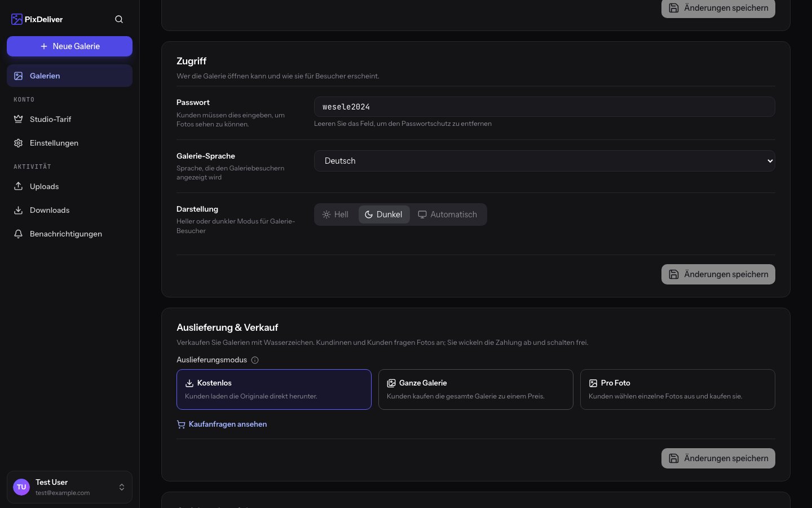Choose the Pro Foto delivery mode
This screenshot has height=508, width=812.
click(678, 389)
